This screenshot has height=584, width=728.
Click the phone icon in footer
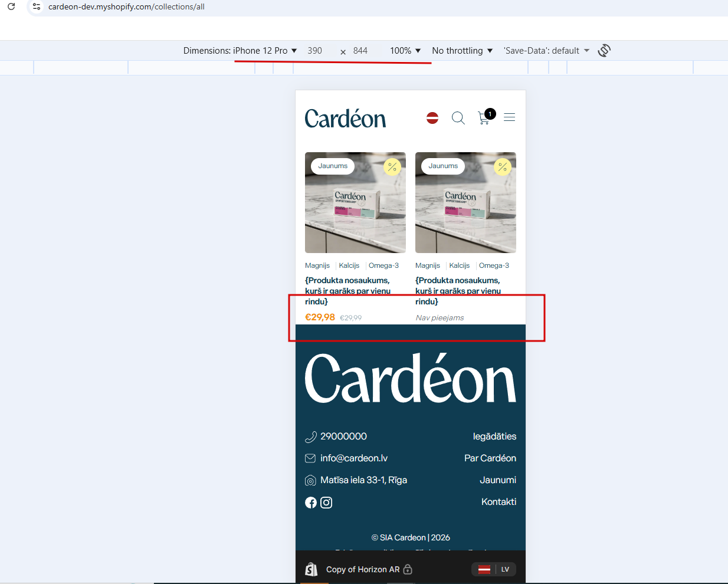click(310, 437)
